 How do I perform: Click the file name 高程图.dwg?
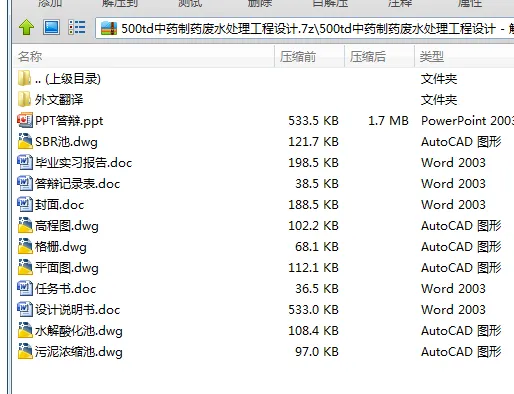pos(67,226)
